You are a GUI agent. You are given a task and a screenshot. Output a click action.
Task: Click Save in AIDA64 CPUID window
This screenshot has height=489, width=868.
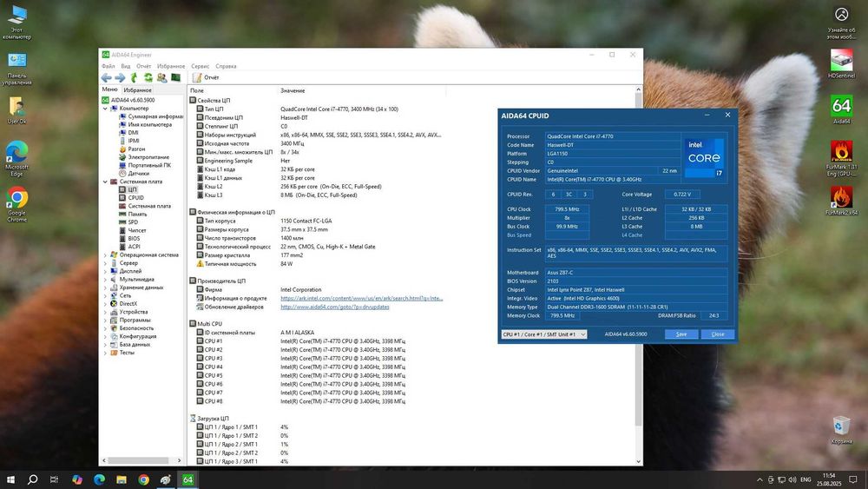[x=681, y=334]
